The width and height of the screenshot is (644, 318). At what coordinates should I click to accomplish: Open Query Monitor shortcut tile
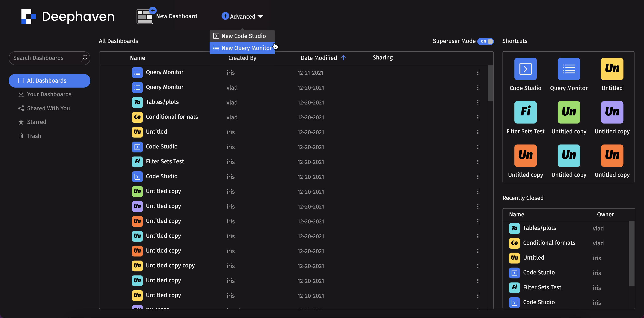click(569, 69)
